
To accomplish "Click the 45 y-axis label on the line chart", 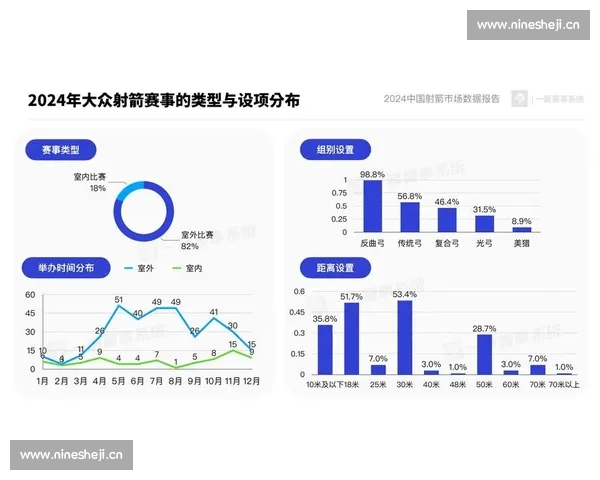I will (30, 313).
